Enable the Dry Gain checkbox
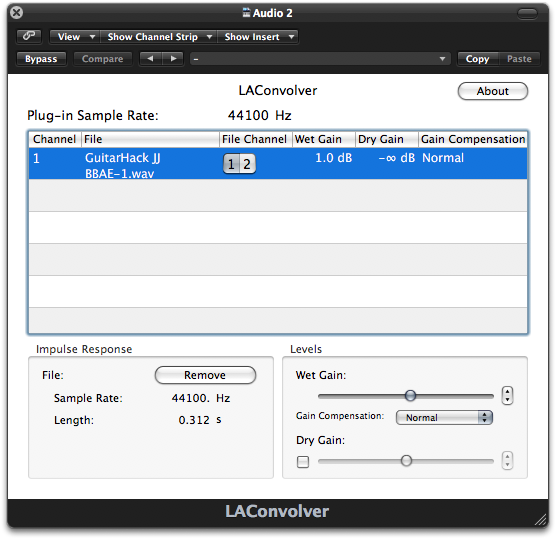Image resolution: width=556 pixels, height=539 pixels. [303, 462]
